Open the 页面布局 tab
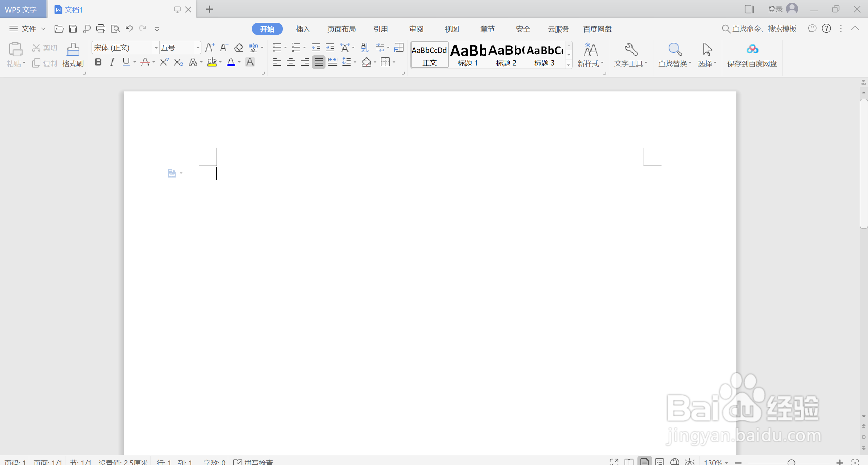Screen dimensions: 868x465 [341, 29]
